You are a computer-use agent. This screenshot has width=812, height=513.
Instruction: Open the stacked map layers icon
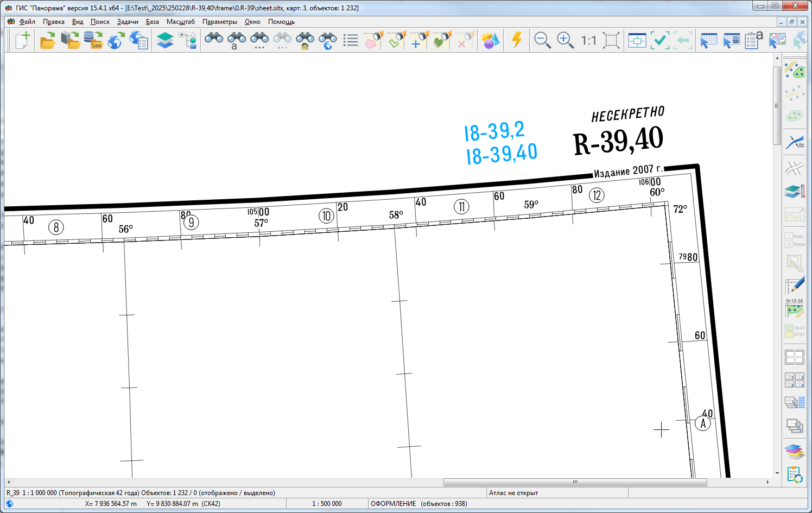[x=165, y=40]
